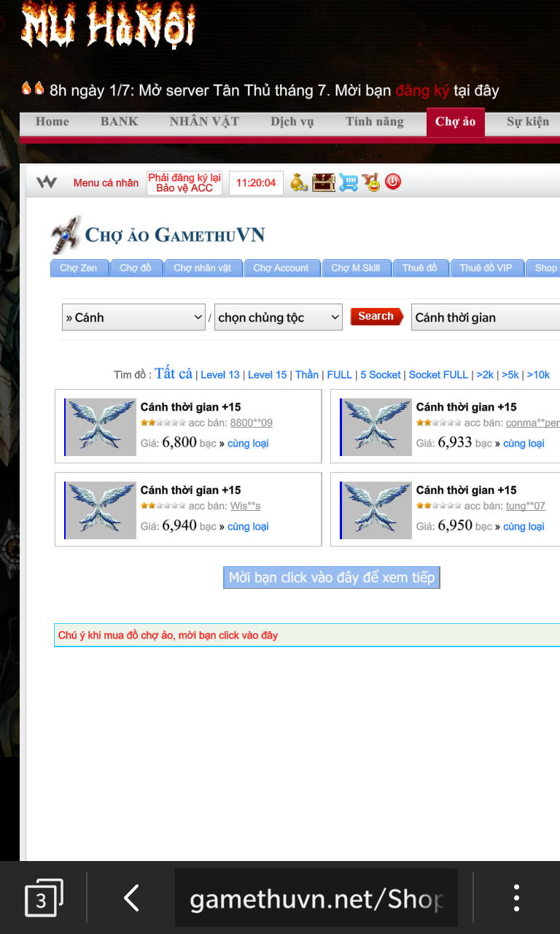Open seller account conma**pen
This screenshot has height=934, width=560.
click(533, 423)
